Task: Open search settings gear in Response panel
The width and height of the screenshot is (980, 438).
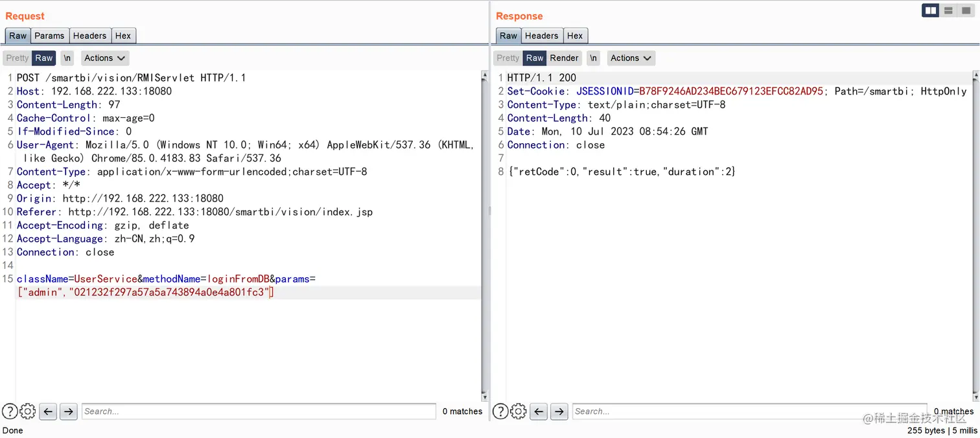Action: pos(519,411)
